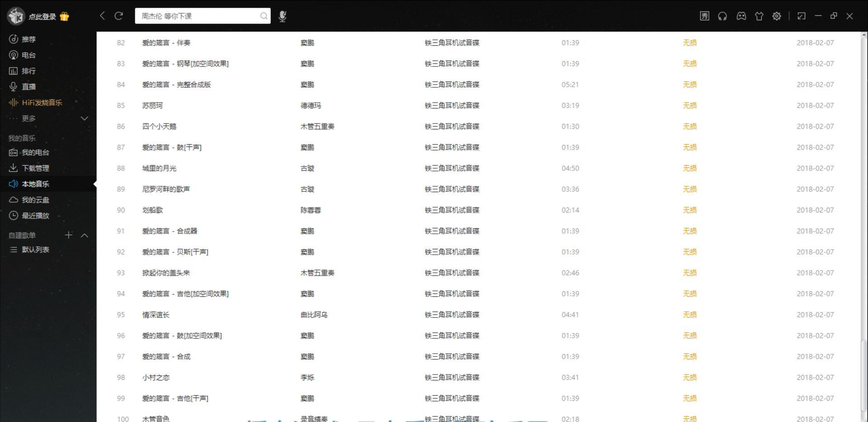Open the 秀 live show icon
868x422 pixels.
click(x=704, y=16)
